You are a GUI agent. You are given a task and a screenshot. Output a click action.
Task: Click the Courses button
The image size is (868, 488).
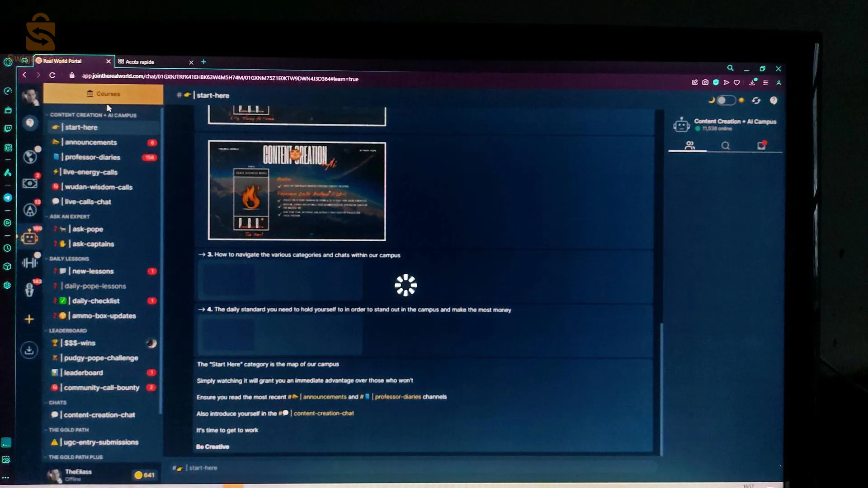pyautogui.click(x=103, y=94)
